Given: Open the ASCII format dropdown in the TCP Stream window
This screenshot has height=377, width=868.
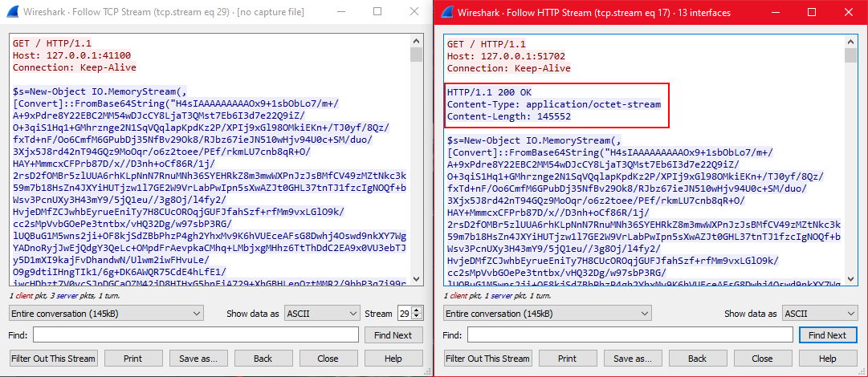Looking at the screenshot, I should (x=322, y=314).
